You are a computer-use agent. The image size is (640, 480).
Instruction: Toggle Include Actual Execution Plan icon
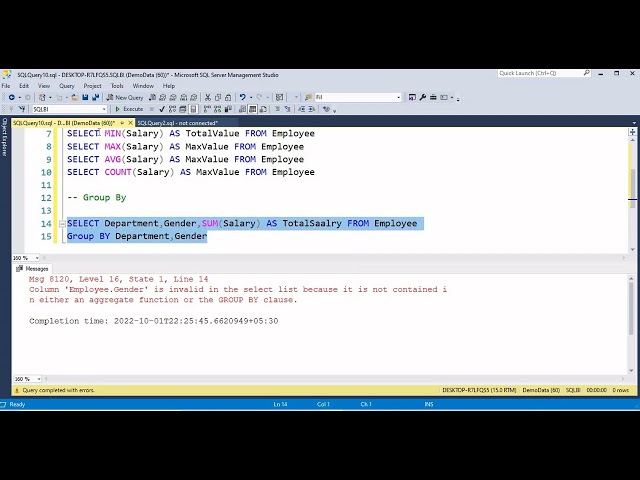(x=207, y=109)
